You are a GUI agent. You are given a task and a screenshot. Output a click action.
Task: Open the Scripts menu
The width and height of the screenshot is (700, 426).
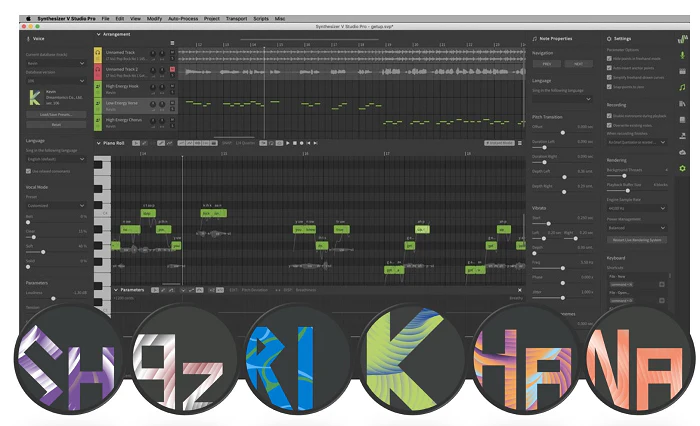(x=261, y=19)
